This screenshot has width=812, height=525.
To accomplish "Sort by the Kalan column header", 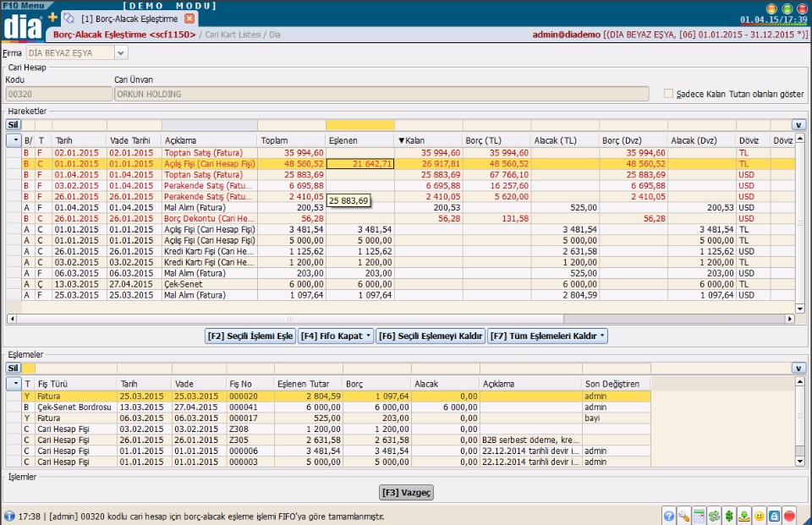I will coord(428,140).
